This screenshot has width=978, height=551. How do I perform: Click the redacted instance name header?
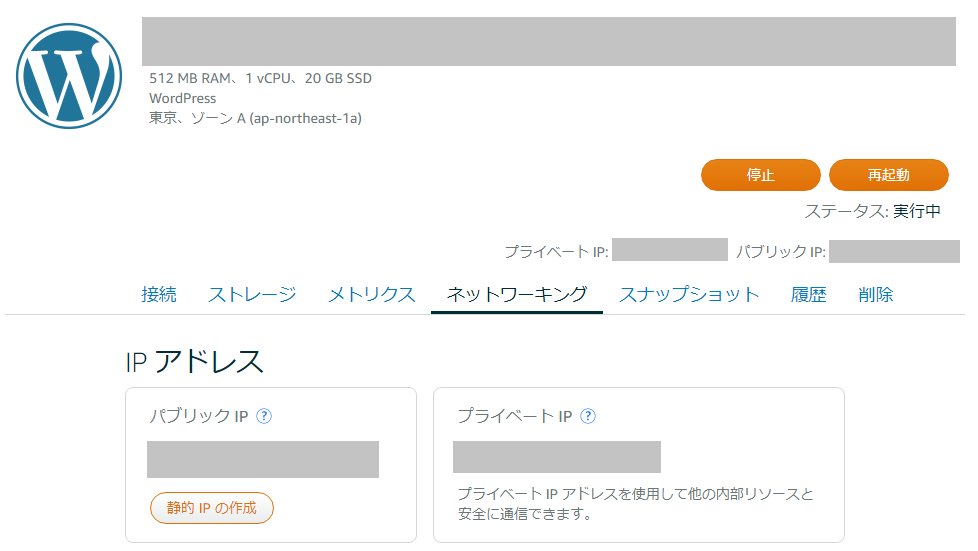click(x=549, y=41)
